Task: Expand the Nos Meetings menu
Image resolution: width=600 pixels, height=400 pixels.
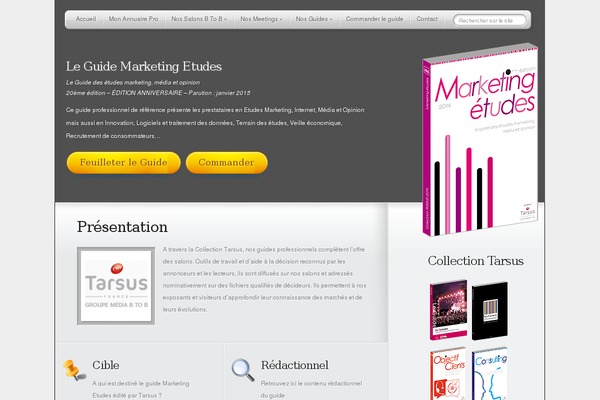Action: (261, 19)
